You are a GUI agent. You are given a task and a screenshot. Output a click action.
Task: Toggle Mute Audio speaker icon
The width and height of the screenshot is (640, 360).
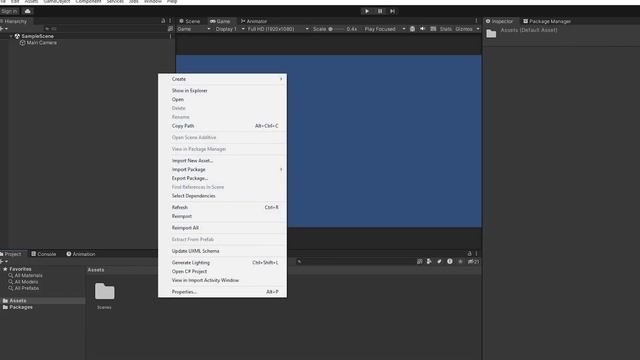(422, 29)
